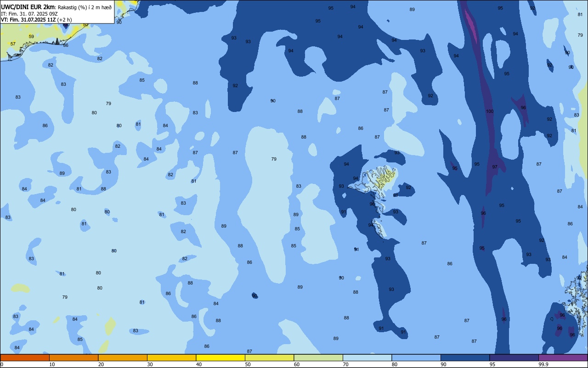Click the 80–90 medium blue legend swatch
The width and height of the screenshot is (588, 368).
416,357
